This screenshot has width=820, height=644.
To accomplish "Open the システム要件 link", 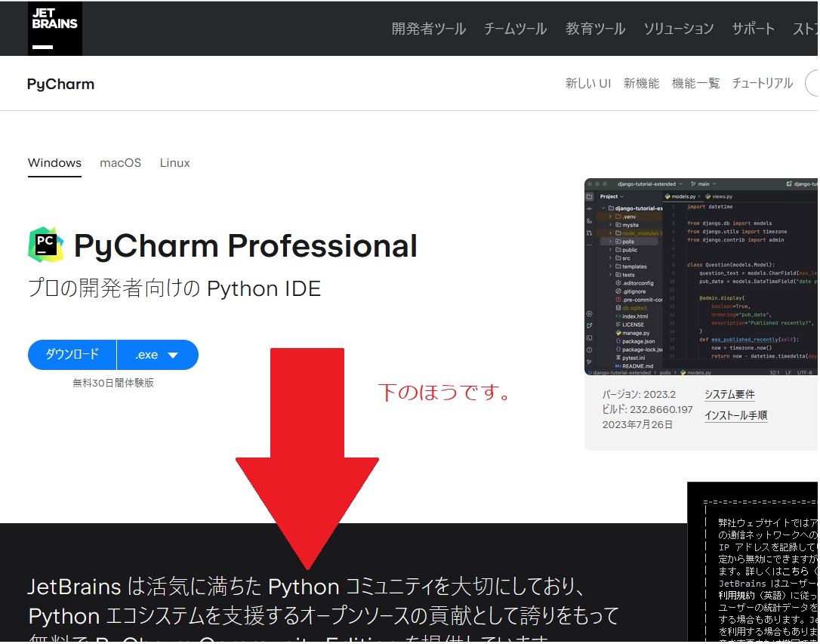I will [729, 394].
